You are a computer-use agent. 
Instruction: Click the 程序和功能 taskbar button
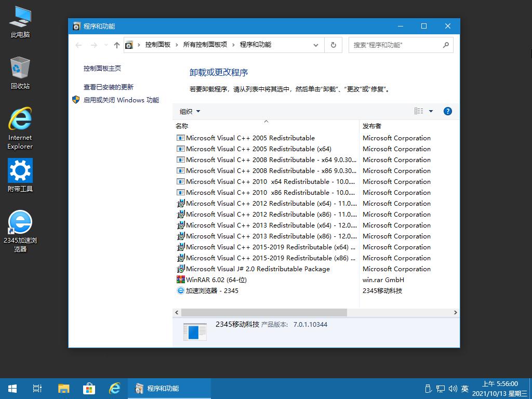[x=169, y=389]
